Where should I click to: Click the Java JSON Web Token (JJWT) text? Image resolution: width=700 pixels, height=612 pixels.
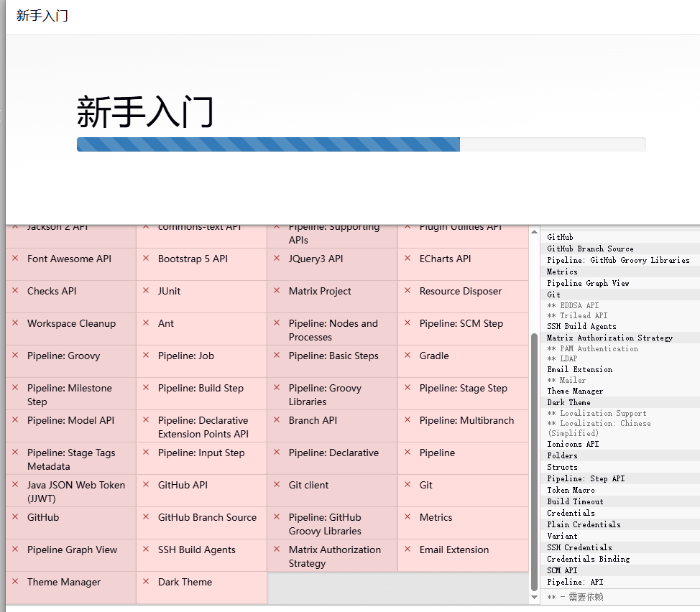coord(76,491)
